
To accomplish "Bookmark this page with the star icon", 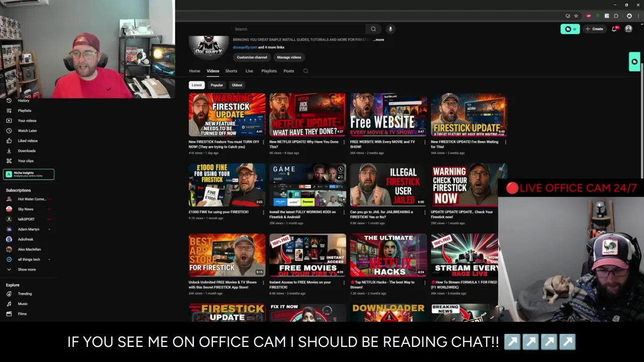I will click(576, 16).
